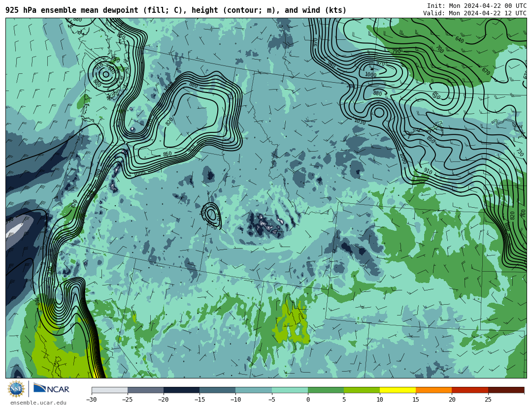The width and height of the screenshot is (532, 409).
Task: Click the -25 colorbar tick label
Action: 127,400
